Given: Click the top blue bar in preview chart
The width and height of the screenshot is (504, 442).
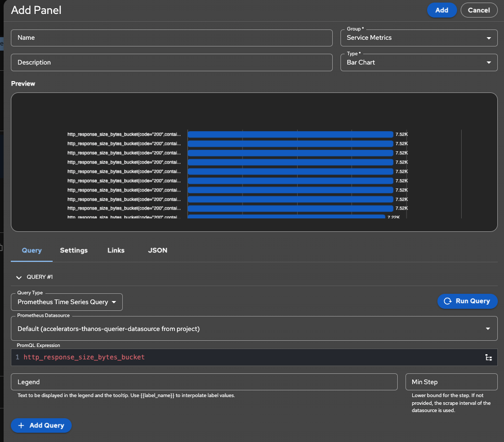Looking at the screenshot, I should pyautogui.click(x=290, y=135).
